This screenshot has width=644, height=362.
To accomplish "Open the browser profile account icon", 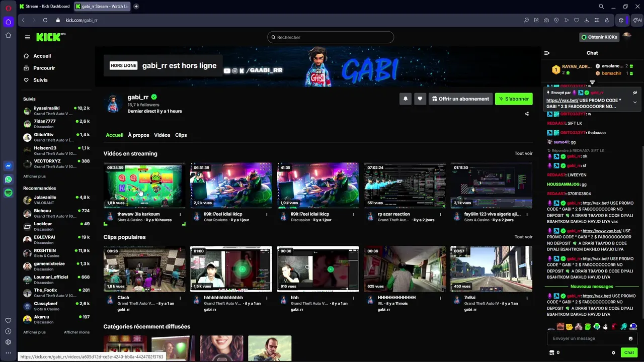I will click(x=607, y=20).
